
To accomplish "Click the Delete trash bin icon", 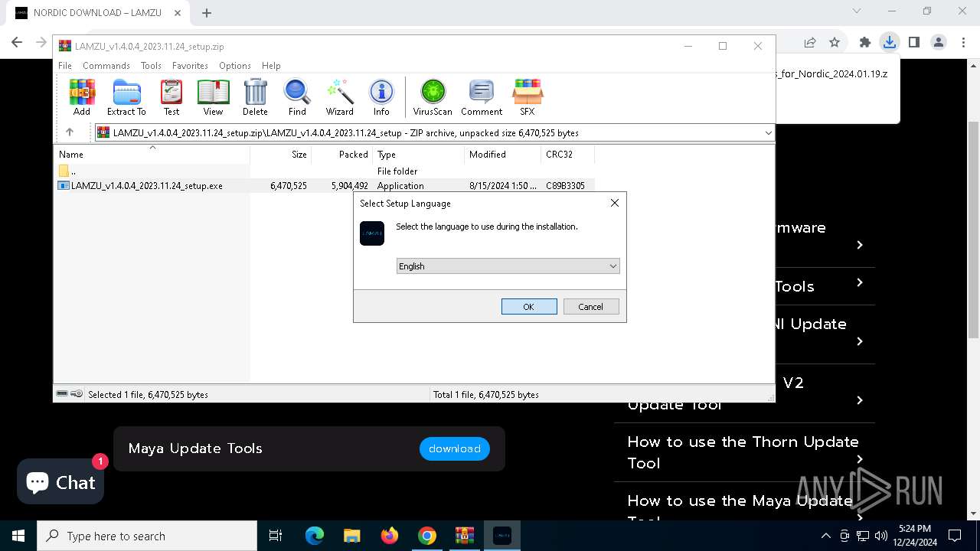I will (x=255, y=97).
